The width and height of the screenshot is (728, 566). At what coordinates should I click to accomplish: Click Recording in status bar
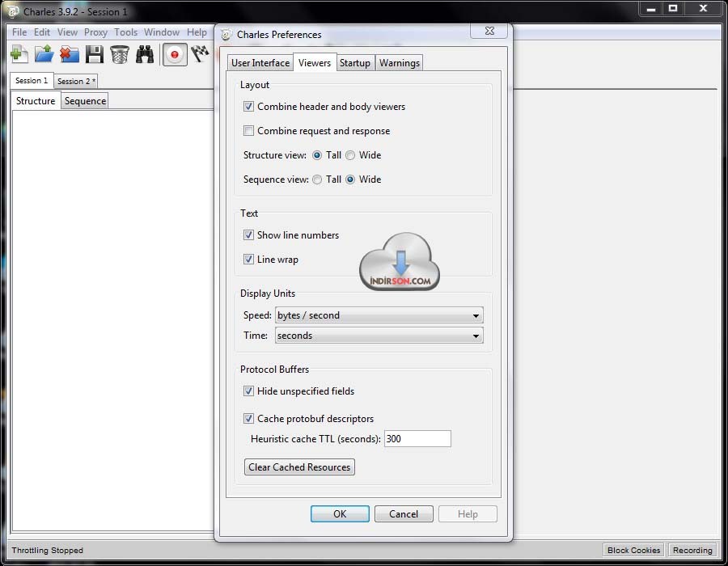(692, 550)
